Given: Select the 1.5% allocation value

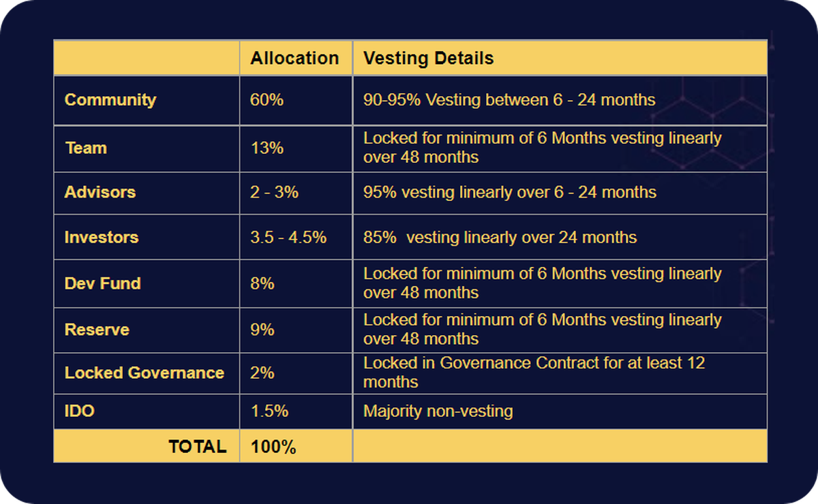Looking at the screenshot, I should click(269, 411).
